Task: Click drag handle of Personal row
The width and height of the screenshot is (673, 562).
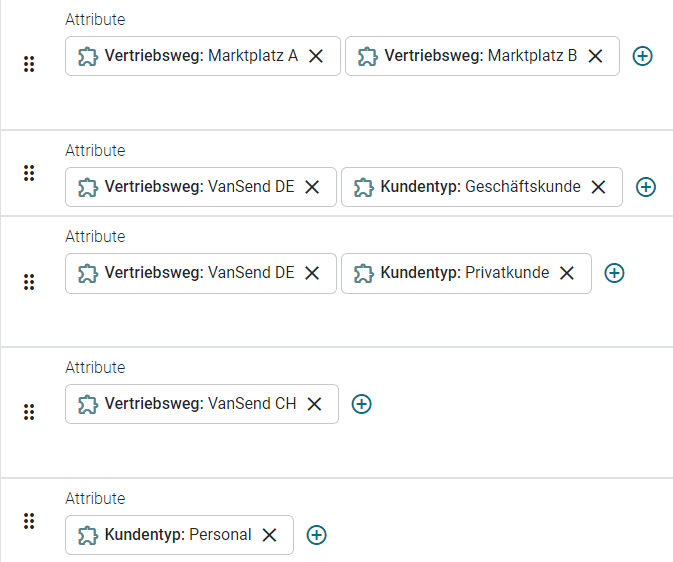Action: (29, 521)
